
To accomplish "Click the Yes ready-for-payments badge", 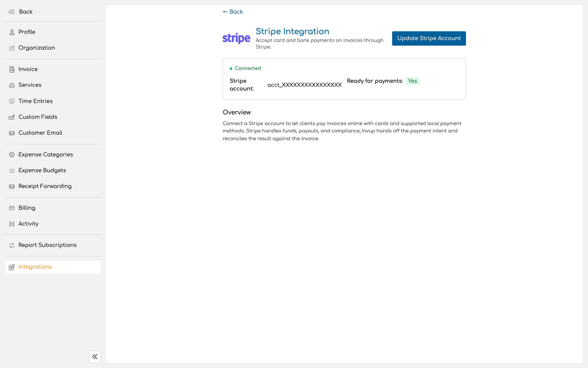I will click(x=412, y=81).
